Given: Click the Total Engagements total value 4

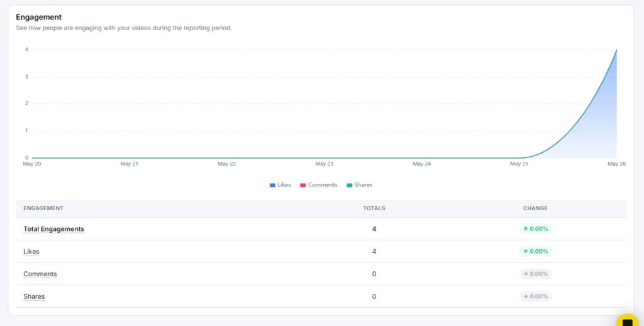Looking at the screenshot, I should click(x=374, y=229).
